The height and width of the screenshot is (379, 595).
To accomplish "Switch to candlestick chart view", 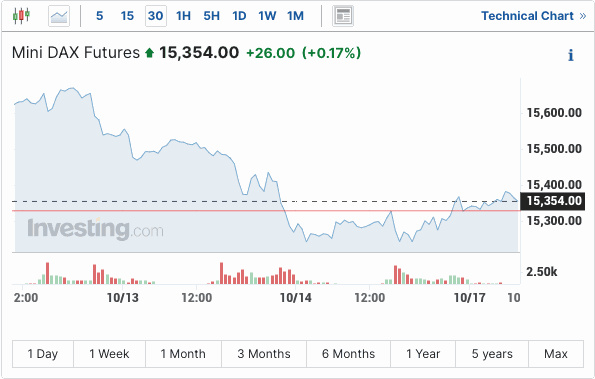I will pyautogui.click(x=21, y=16).
